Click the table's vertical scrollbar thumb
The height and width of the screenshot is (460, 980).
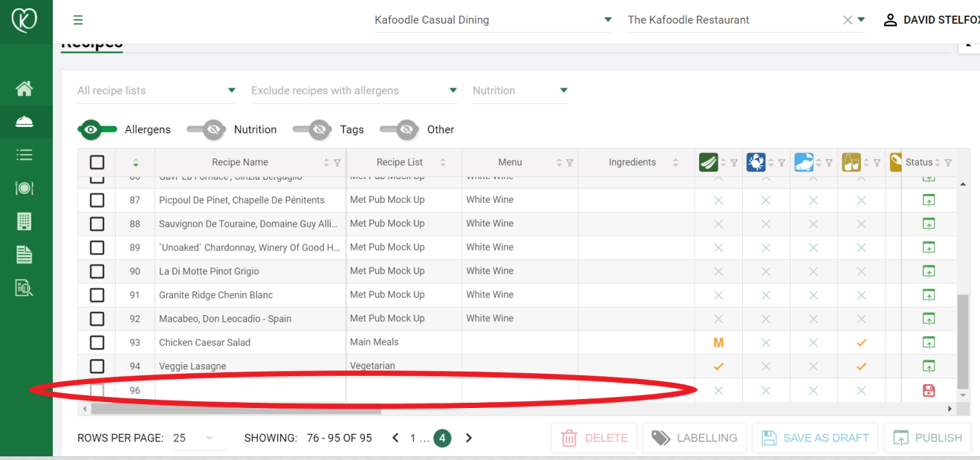pos(963,341)
